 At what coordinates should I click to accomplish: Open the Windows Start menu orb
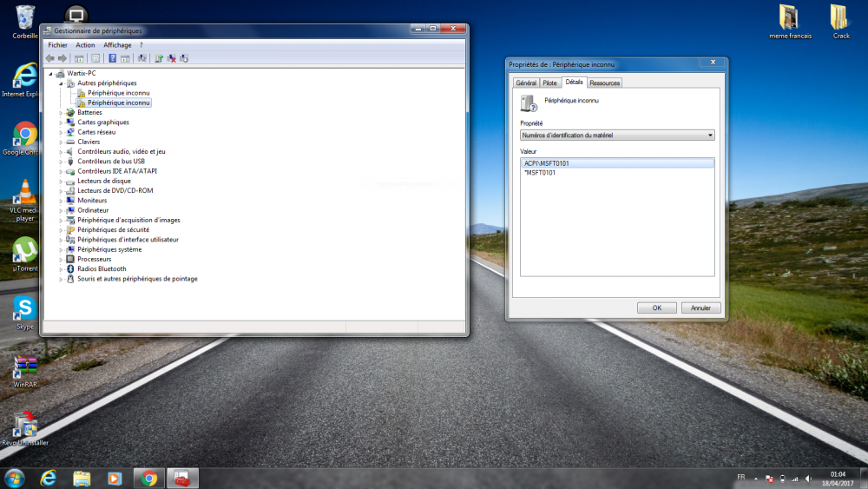[15, 478]
